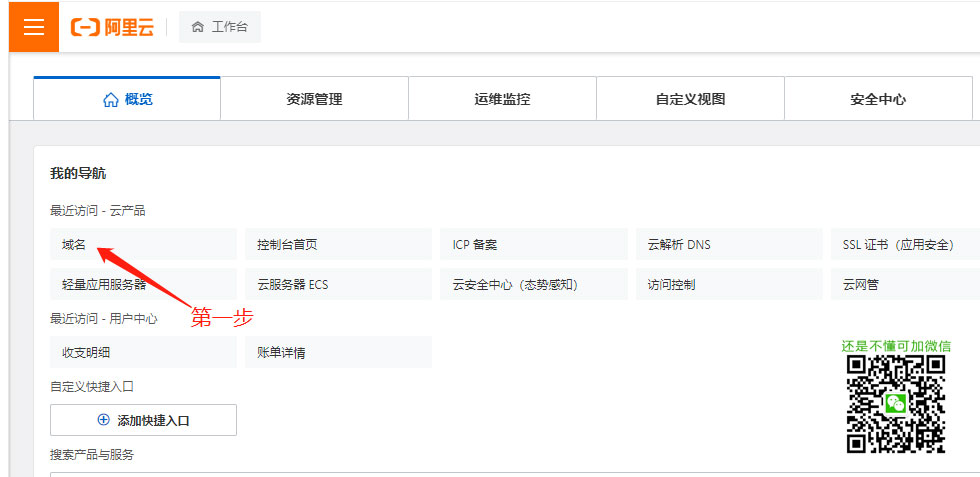Open the orange hamburger menu
Viewport: 980px width, 477px height.
(x=34, y=27)
